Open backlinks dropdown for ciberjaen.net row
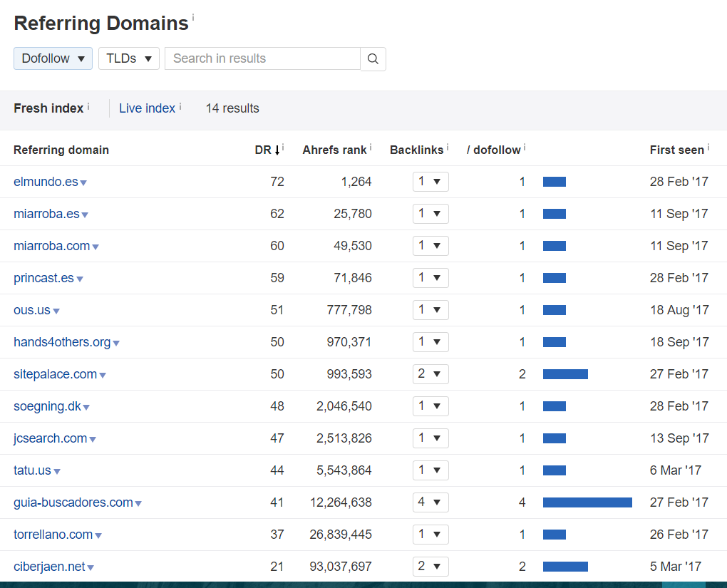727x588 pixels. coord(430,566)
